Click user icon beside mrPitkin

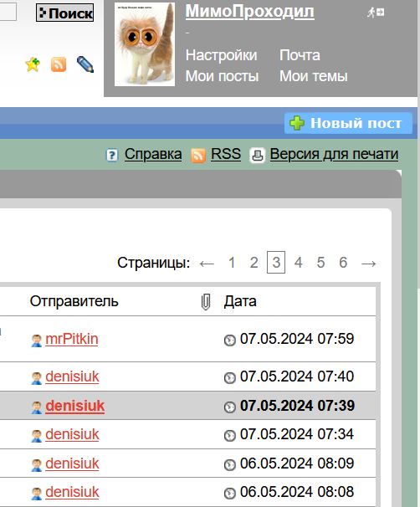coord(37,341)
